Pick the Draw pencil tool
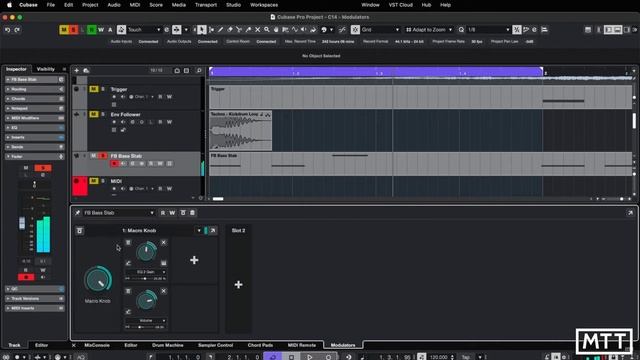Screen dimensions: 640x360 click(221, 30)
